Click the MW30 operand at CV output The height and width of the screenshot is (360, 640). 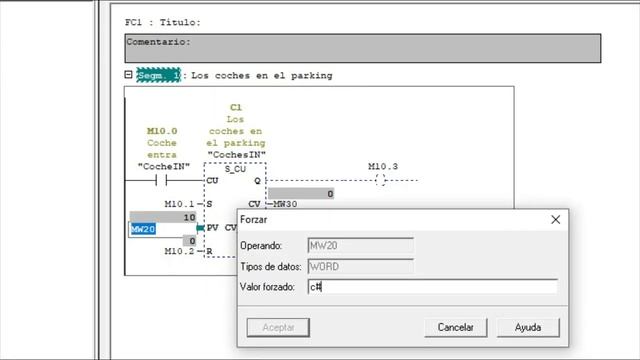[285, 204]
